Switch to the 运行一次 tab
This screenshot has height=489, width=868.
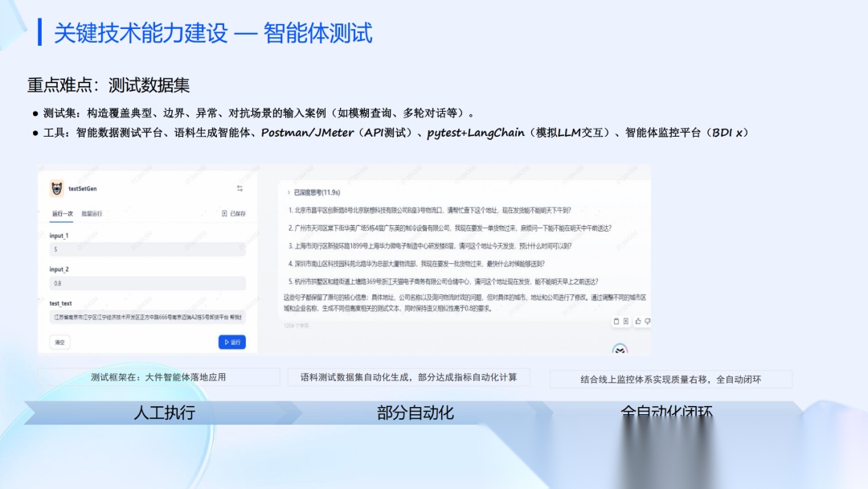click(62, 213)
